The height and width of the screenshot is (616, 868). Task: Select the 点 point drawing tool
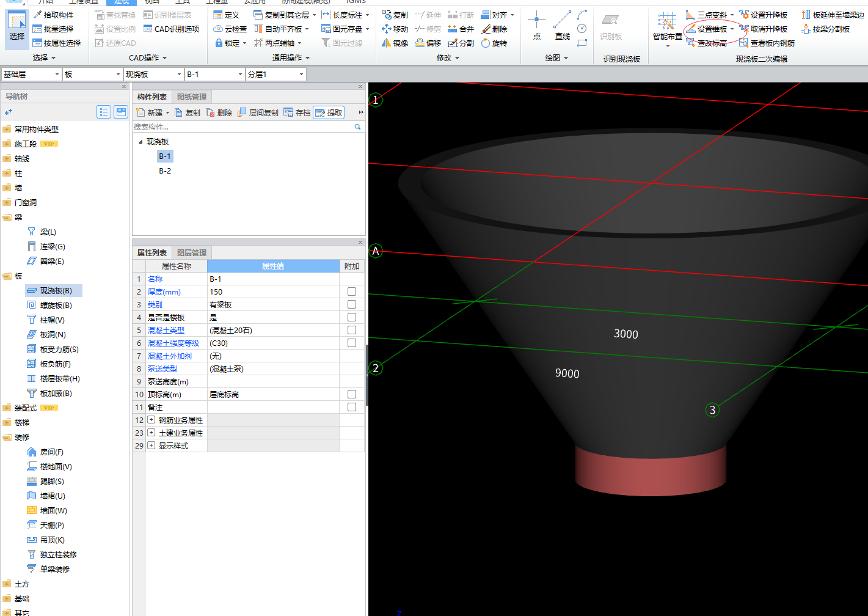click(536, 26)
